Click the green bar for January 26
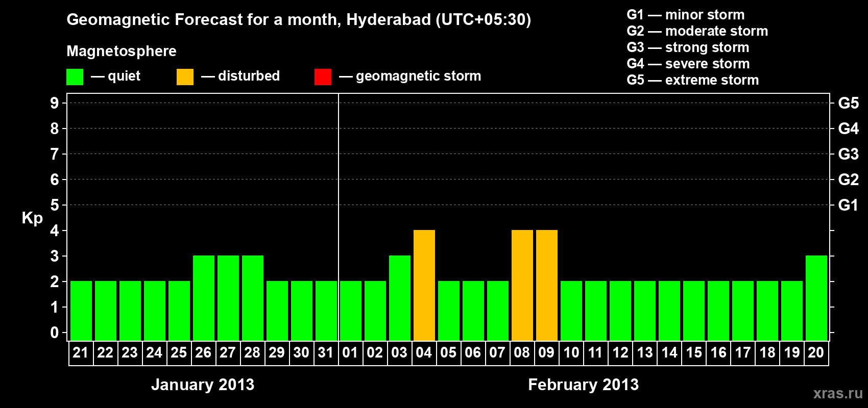The width and height of the screenshot is (868, 408). (x=204, y=298)
